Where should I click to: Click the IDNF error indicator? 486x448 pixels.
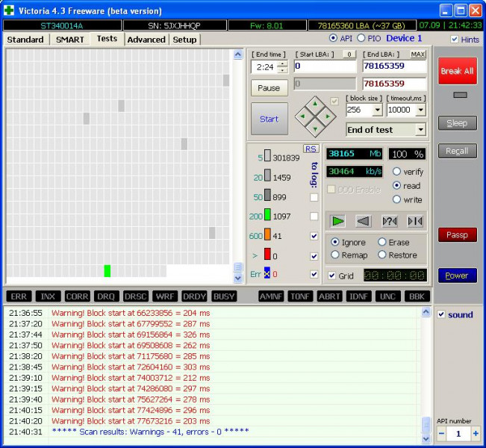358,296
